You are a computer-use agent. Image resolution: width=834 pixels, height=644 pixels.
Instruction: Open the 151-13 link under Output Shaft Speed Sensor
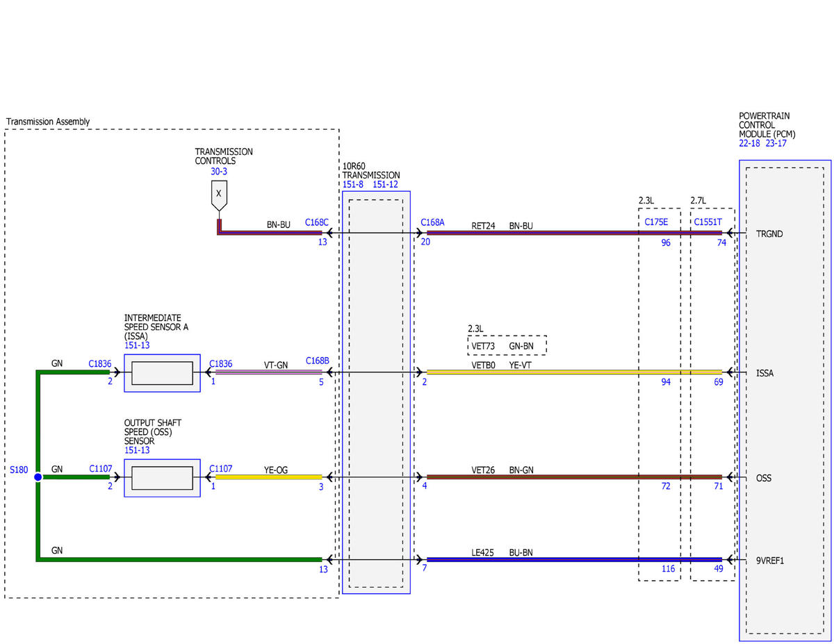(x=137, y=450)
